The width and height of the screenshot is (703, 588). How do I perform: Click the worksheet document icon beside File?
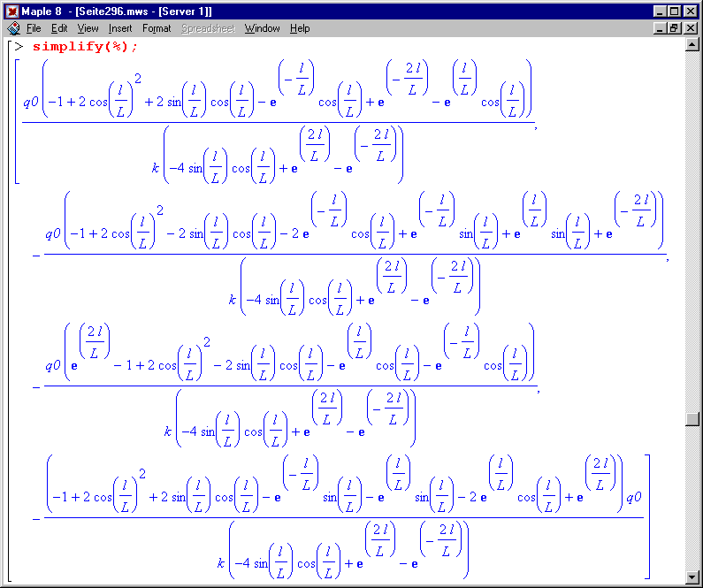12,28
